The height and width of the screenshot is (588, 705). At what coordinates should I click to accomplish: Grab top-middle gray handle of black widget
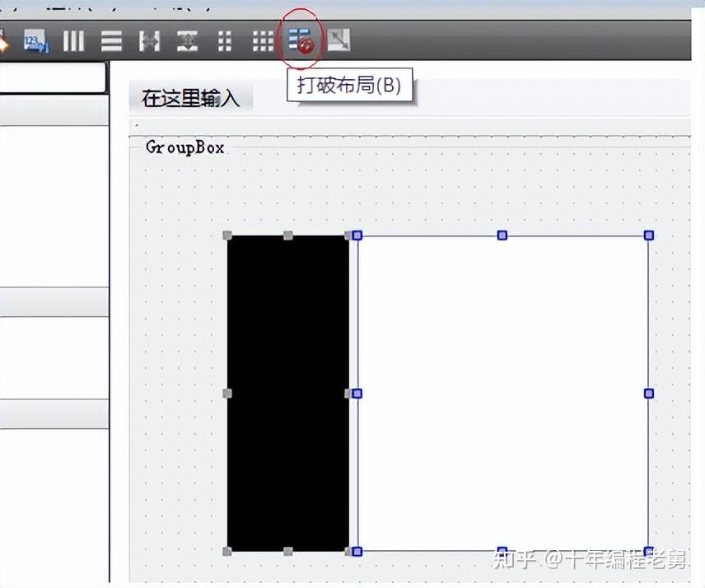[288, 235]
